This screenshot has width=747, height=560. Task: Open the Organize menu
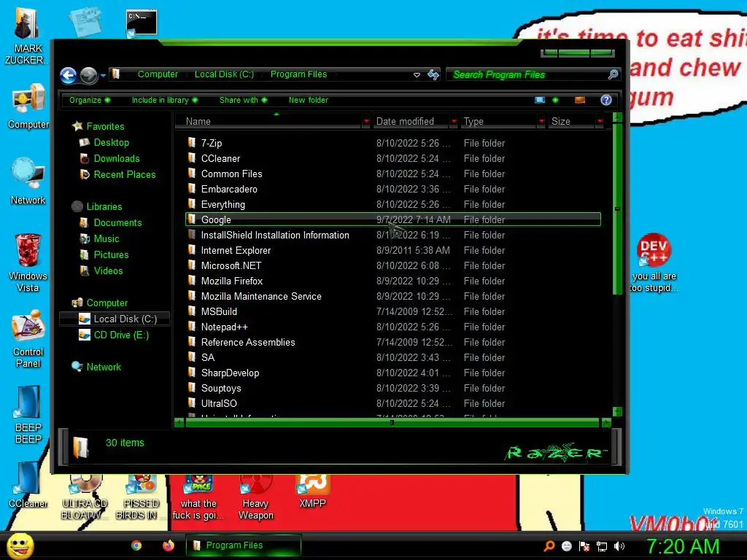[x=89, y=100]
